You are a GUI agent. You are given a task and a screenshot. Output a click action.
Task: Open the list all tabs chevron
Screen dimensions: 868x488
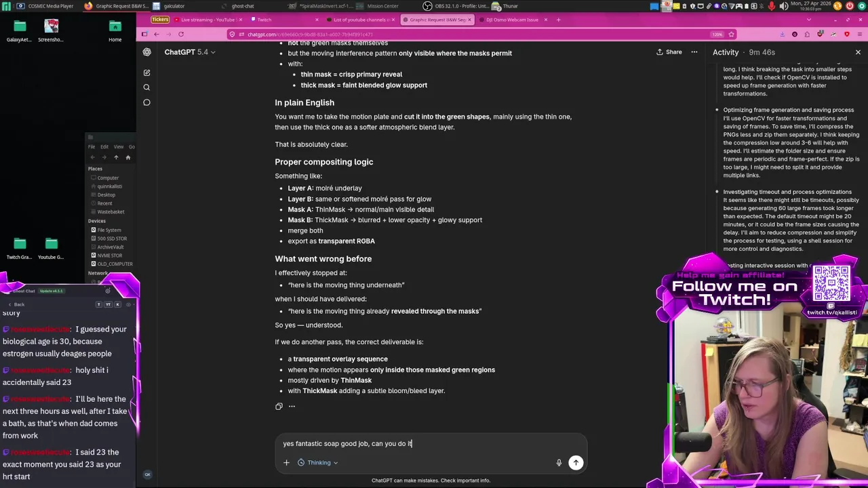808,20
